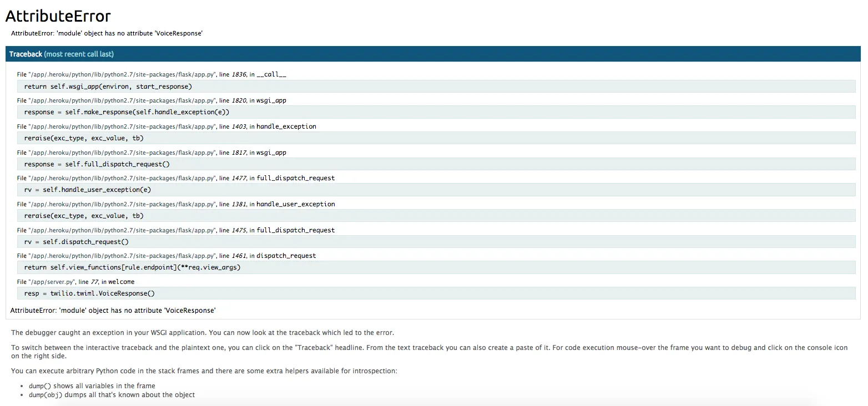Viewport: 868px width, 406px height.
Task: Open the frame at line 1475 in full_dispatch_request
Action: click(x=176, y=230)
